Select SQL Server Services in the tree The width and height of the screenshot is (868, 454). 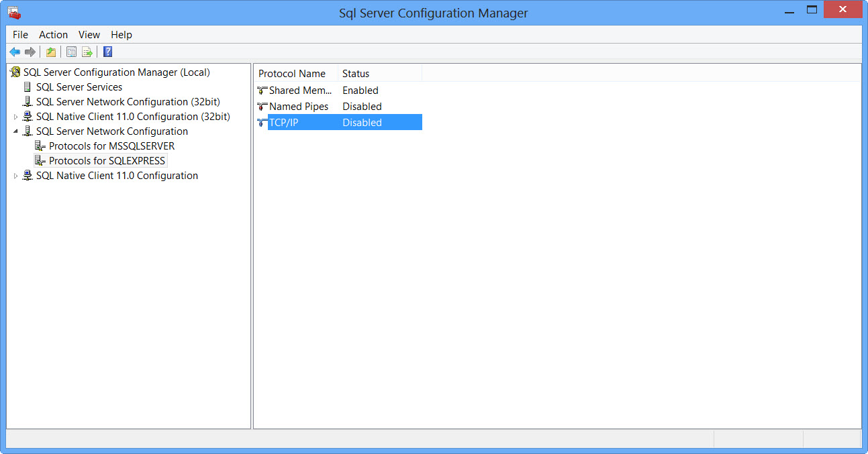click(x=79, y=87)
